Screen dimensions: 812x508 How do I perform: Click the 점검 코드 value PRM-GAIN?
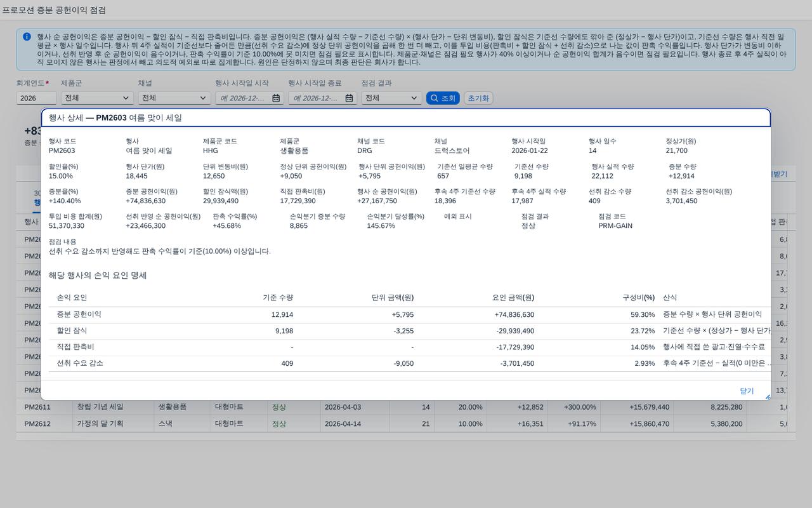coord(615,226)
